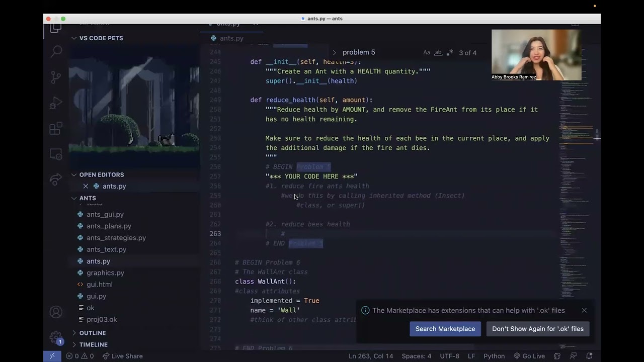Open the Live Share activity bar icon
This screenshot has width=644, height=362.
(x=56, y=179)
